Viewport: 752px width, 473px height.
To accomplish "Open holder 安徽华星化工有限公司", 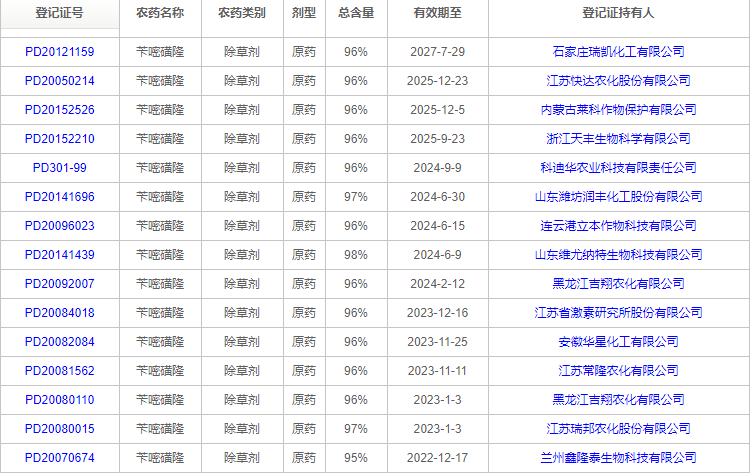I will click(x=618, y=342).
